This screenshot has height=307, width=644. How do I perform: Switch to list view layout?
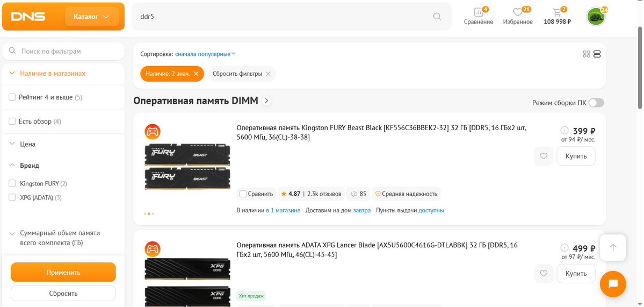[x=597, y=54]
